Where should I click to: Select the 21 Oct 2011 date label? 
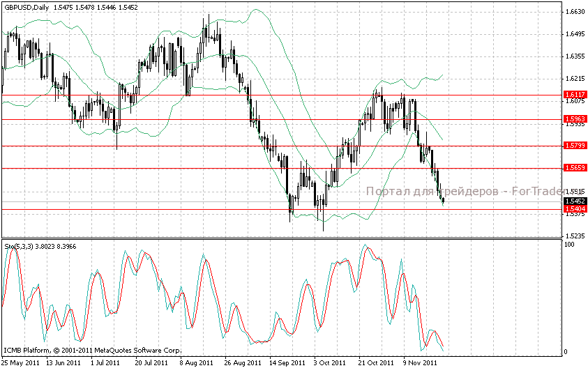point(375,362)
